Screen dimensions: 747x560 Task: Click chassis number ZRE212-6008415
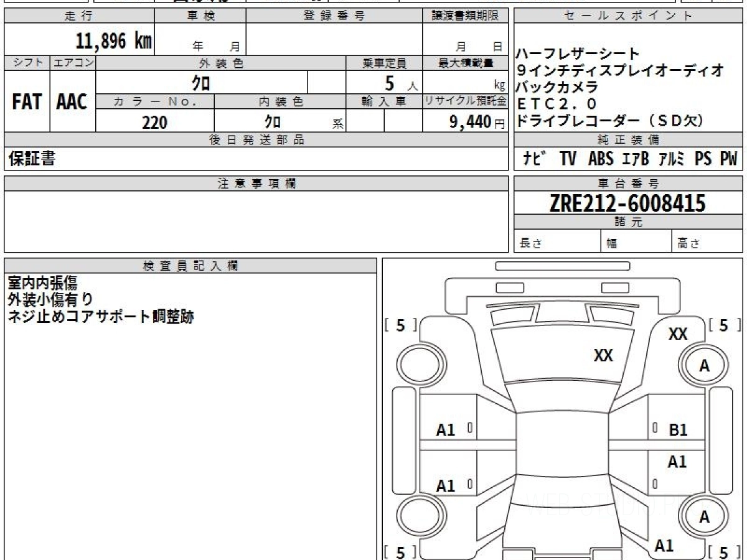coord(628,203)
